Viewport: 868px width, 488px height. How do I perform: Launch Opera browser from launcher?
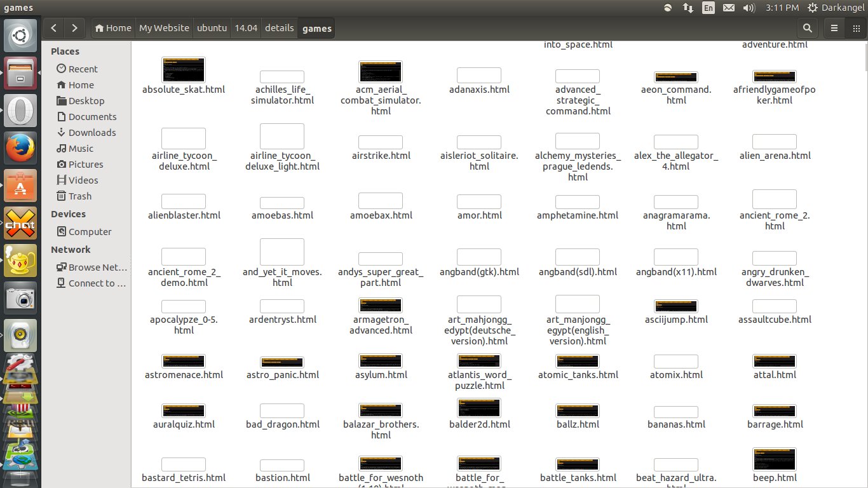click(21, 111)
